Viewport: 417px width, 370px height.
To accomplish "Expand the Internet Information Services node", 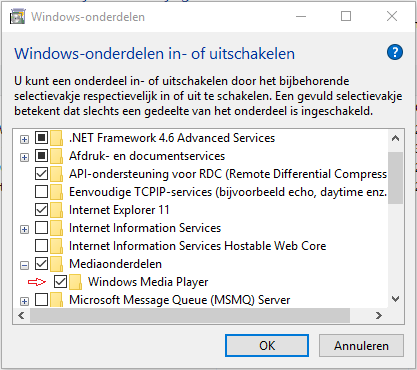I will (x=24, y=229).
